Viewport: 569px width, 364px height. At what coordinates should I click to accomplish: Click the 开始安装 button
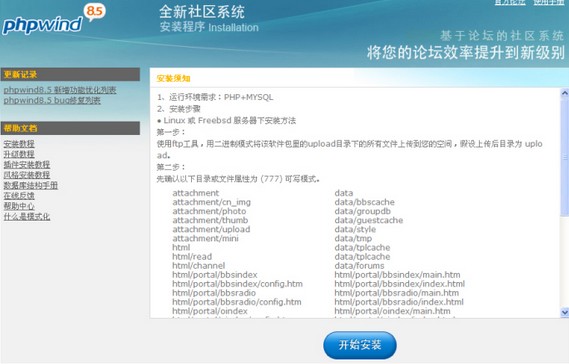[360, 345]
